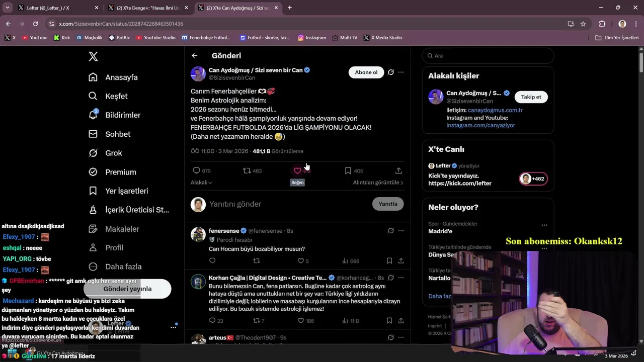Open Profil page
This screenshot has height=362, width=644.
point(106,248)
